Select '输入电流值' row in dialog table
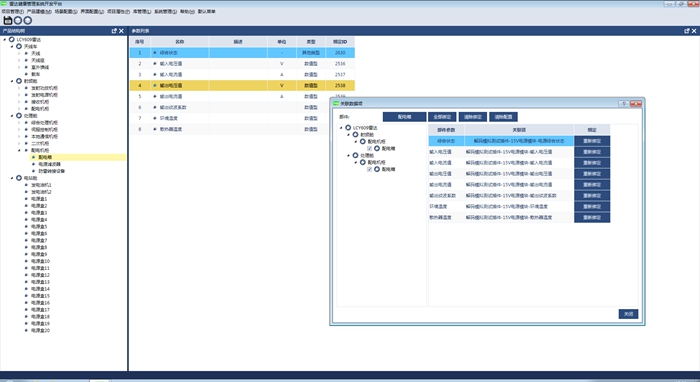This screenshot has width=700, height=382. 519,163
